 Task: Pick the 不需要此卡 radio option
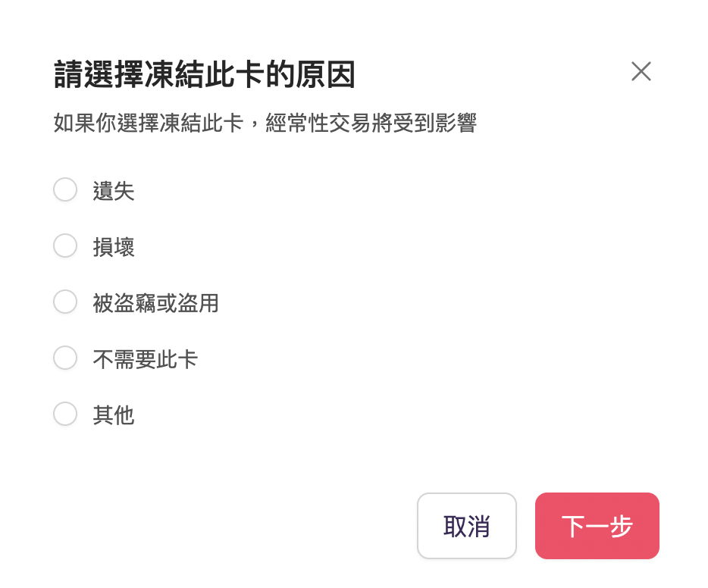(x=65, y=358)
